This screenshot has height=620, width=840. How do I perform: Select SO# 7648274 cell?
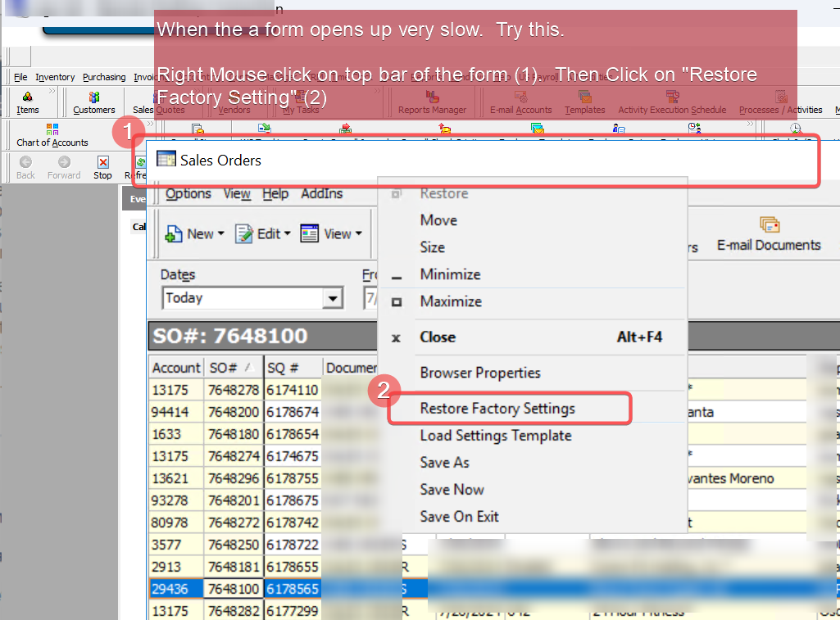(234, 456)
